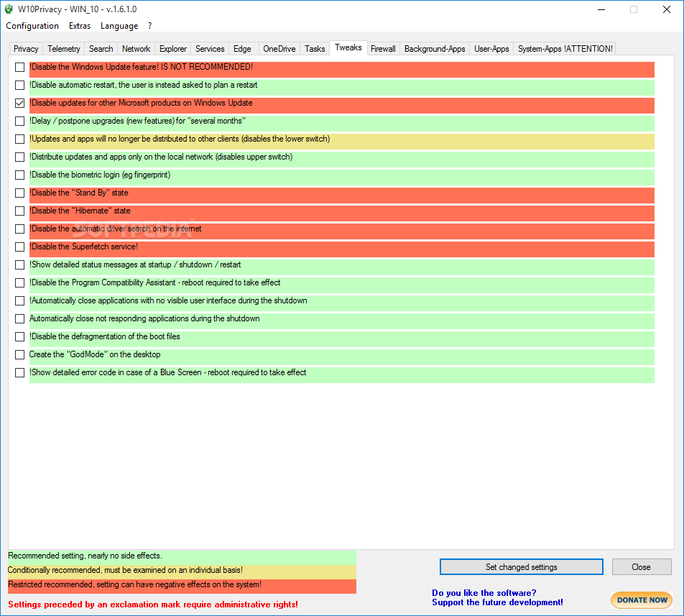Check Disable the Superfetch service checkbox
This screenshot has height=616, width=684.
[19, 247]
